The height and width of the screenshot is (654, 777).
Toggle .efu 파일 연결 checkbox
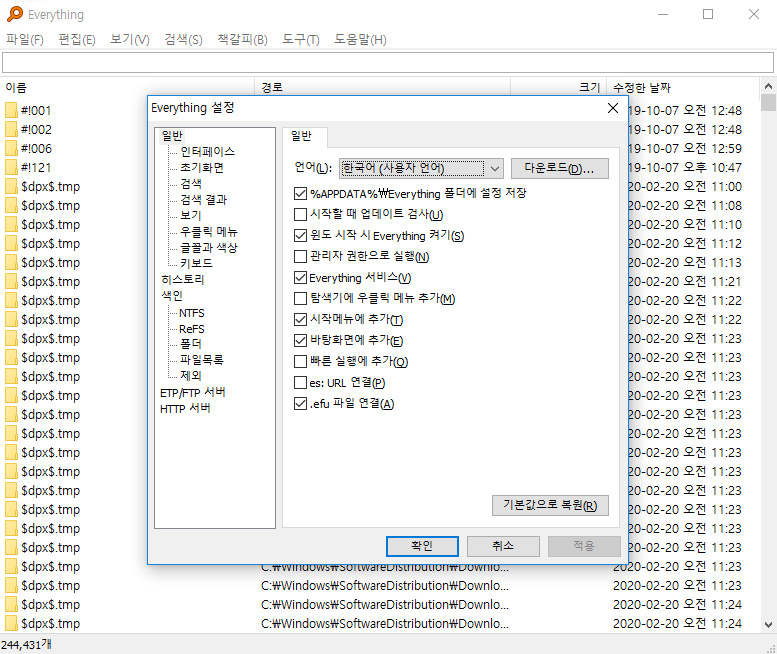coord(300,404)
